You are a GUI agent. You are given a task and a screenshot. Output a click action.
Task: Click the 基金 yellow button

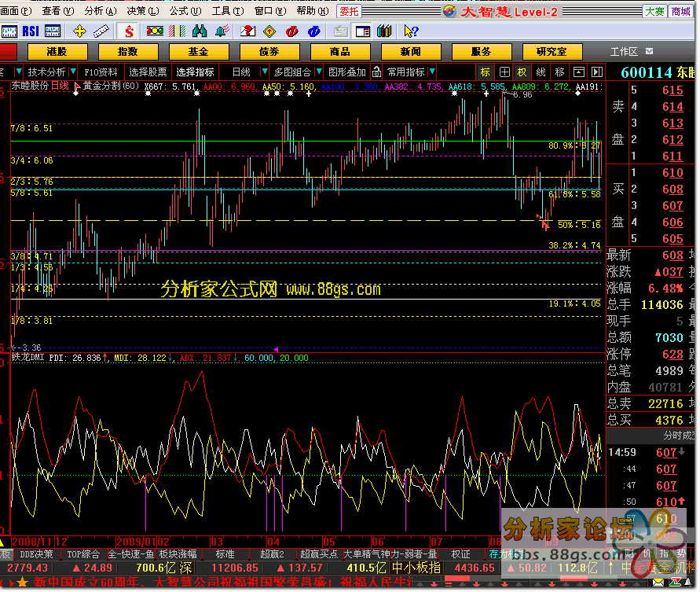click(x=198, y=52)
